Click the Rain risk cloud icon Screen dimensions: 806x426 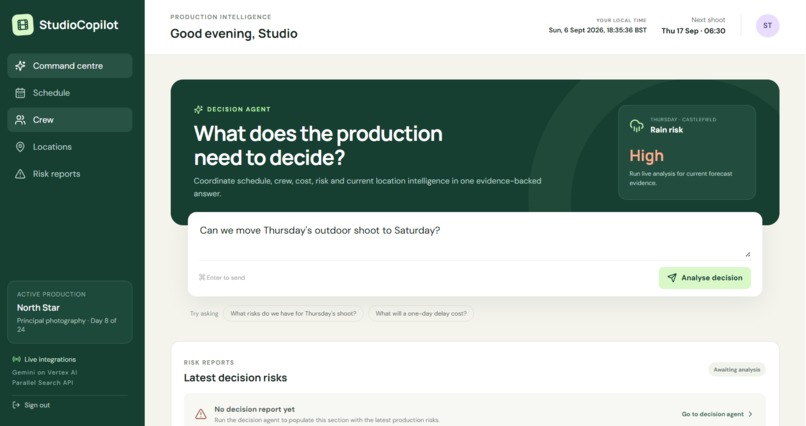pyautogui.click(x=636, y=125)
